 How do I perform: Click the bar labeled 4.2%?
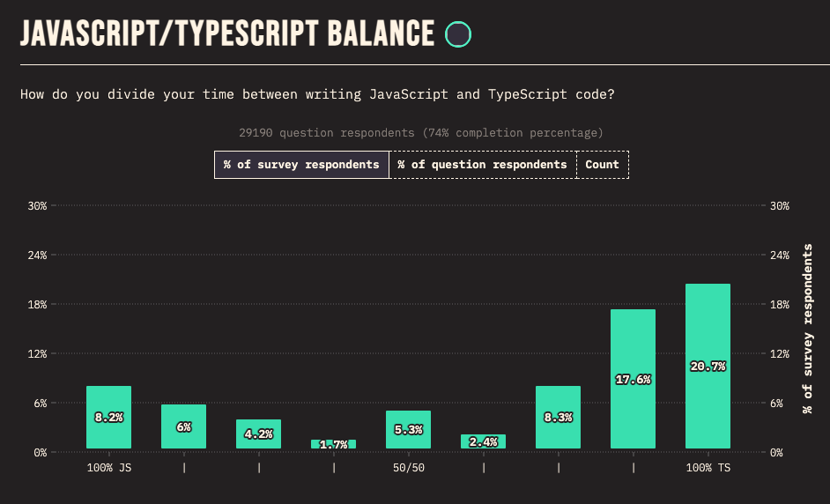point(258,434)
